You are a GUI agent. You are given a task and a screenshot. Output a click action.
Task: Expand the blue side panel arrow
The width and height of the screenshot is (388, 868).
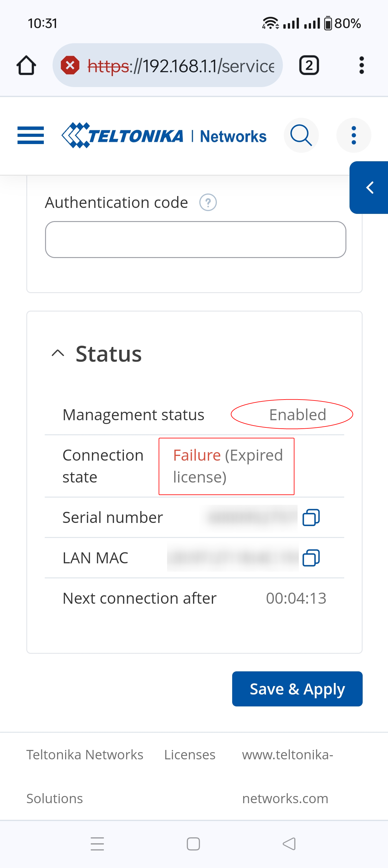[x=369, y=187]
